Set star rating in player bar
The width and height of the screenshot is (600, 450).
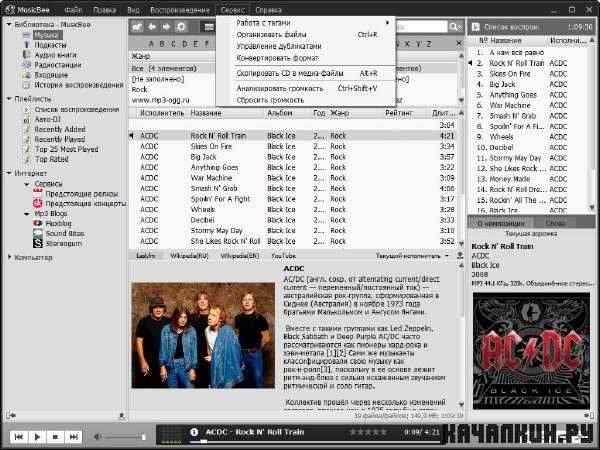[368, 432]
